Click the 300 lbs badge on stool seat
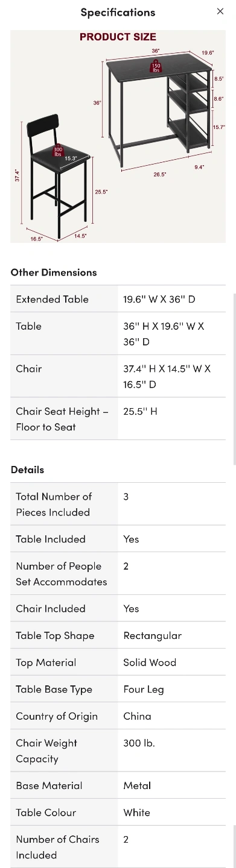The image size is (236, 868). [58, 151]
